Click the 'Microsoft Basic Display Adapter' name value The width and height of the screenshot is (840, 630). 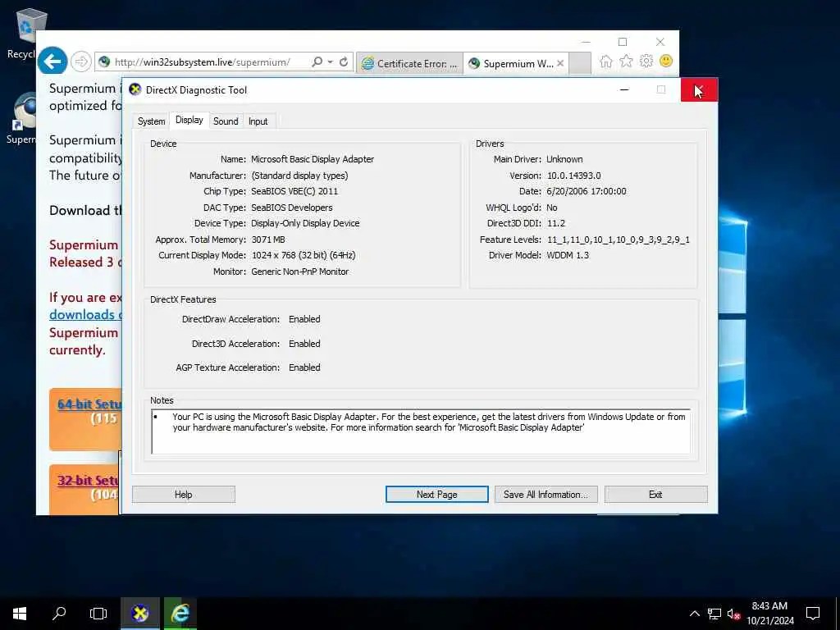313,159
